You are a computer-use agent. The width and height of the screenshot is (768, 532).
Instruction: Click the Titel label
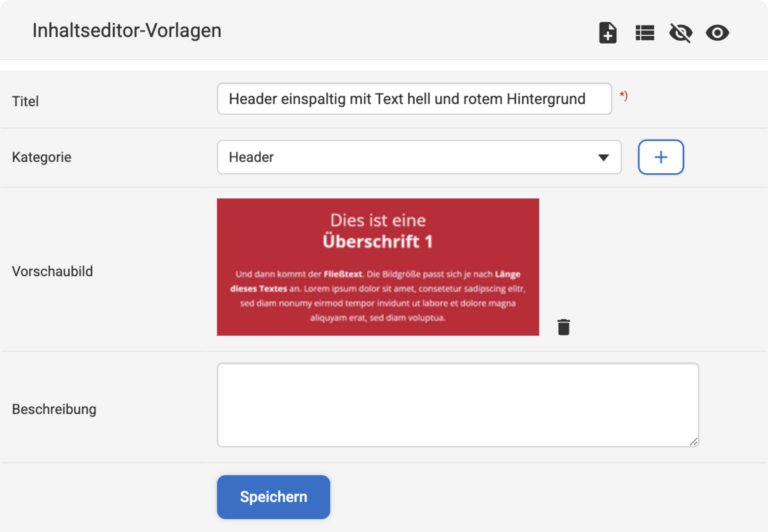tap(26, 101)
